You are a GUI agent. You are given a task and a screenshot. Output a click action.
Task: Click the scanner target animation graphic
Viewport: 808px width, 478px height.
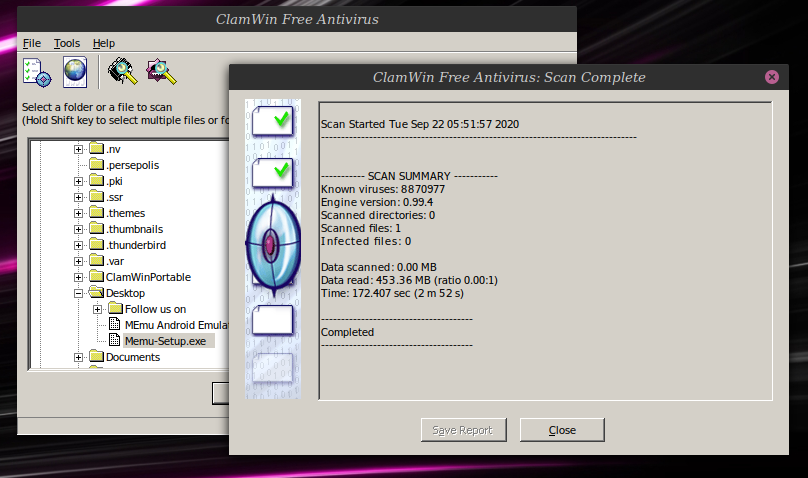[273, 246]
